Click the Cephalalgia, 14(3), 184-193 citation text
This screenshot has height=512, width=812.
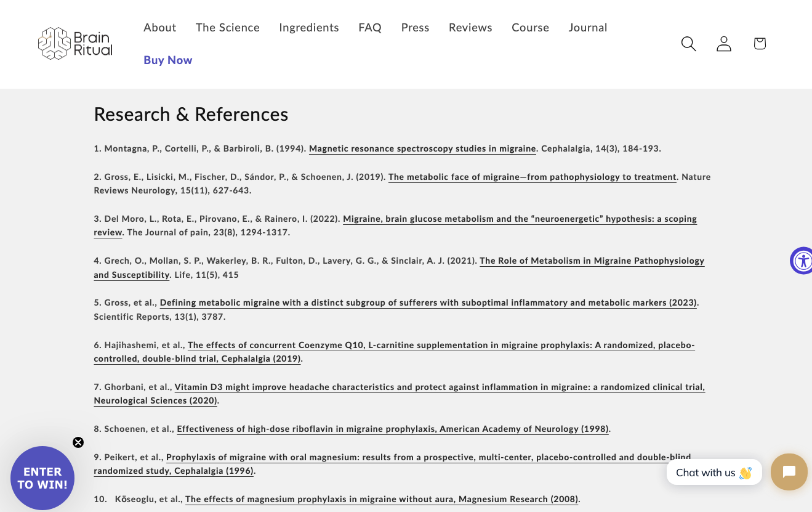click(x=601, y=148)
